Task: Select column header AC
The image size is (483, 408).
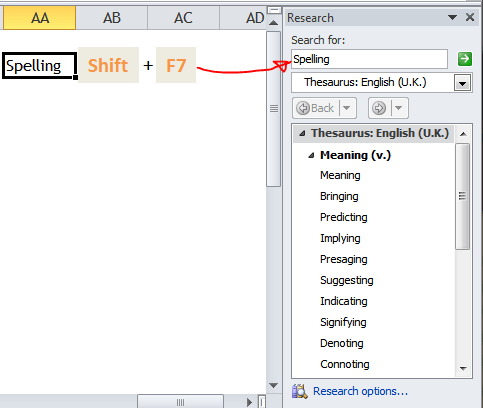Action: click(183, 18)
